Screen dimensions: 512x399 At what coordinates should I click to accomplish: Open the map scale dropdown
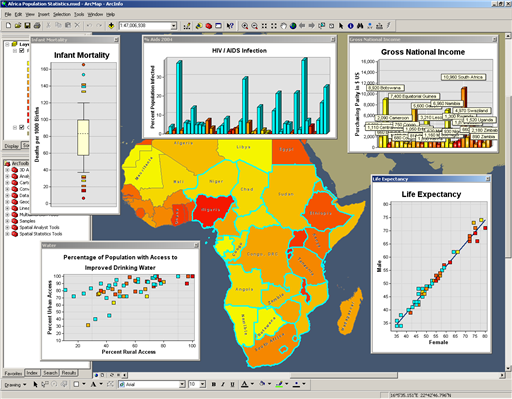tap(174, 26)
